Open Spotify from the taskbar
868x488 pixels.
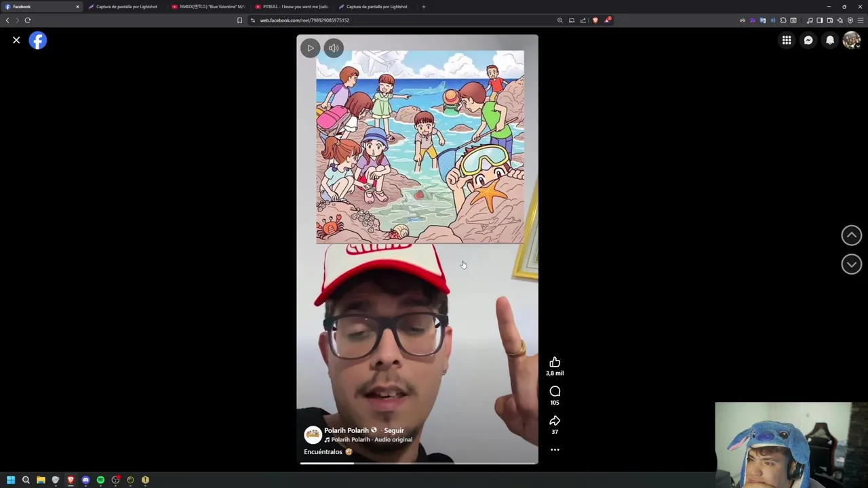100,480
